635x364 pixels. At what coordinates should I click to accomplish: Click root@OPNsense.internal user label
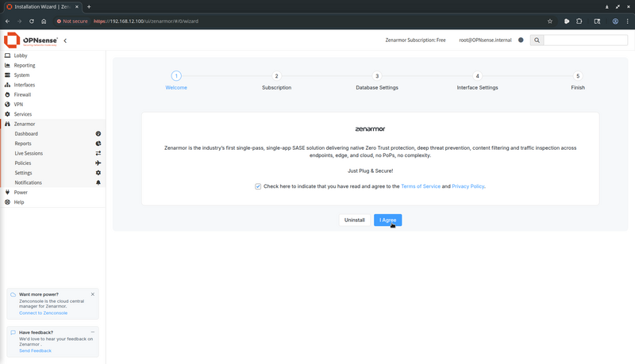(x=485, y=40)
